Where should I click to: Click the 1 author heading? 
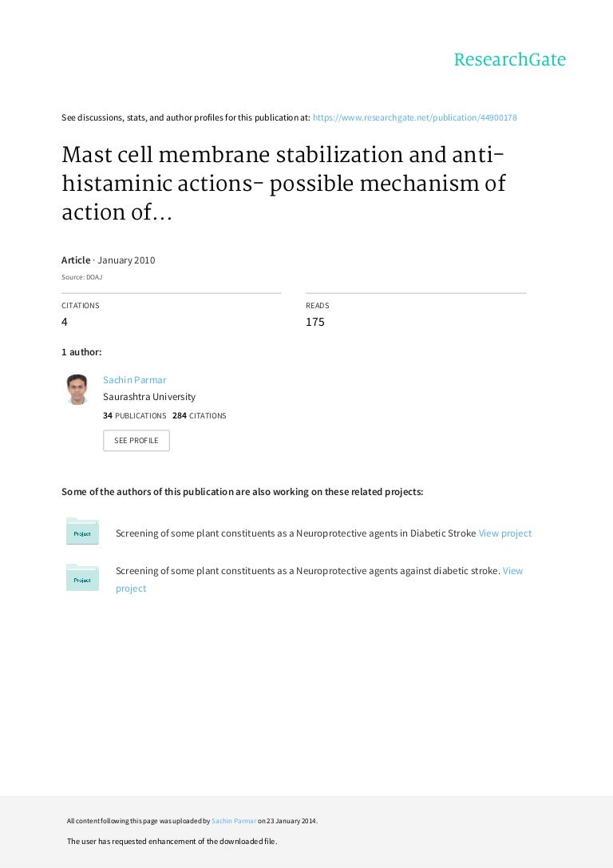pos(81,352)
